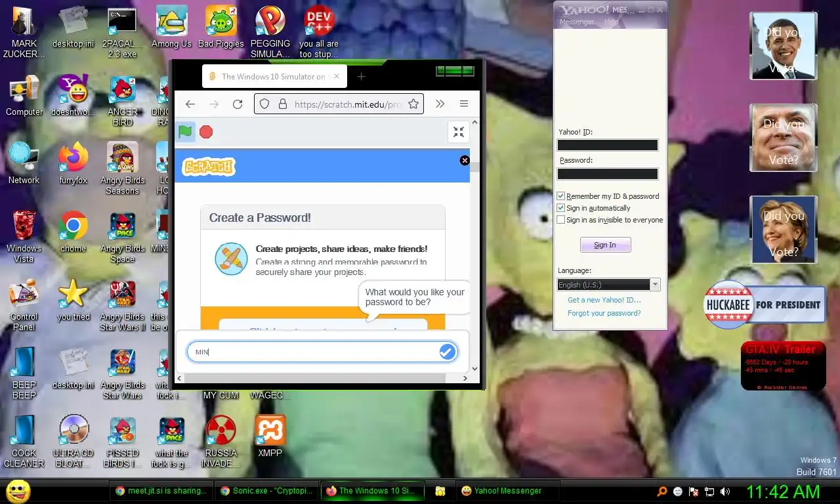Open a new Firefox tab
Viewport: 840px width, 504px height.
point(361,77)
